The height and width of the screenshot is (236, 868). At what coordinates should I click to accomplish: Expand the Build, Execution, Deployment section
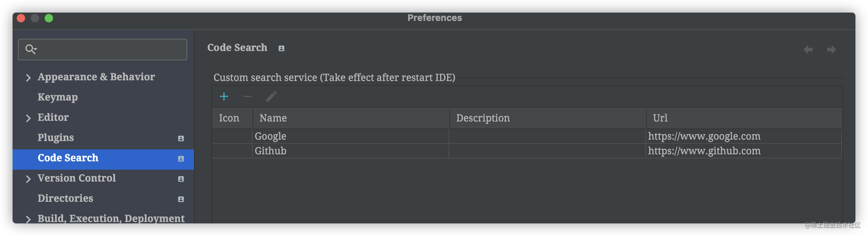point(29,219)
